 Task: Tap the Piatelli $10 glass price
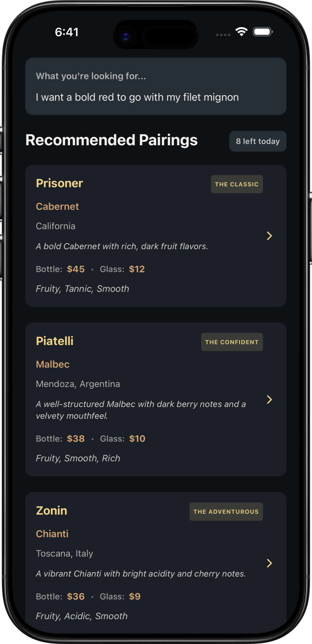coord(137,438)
